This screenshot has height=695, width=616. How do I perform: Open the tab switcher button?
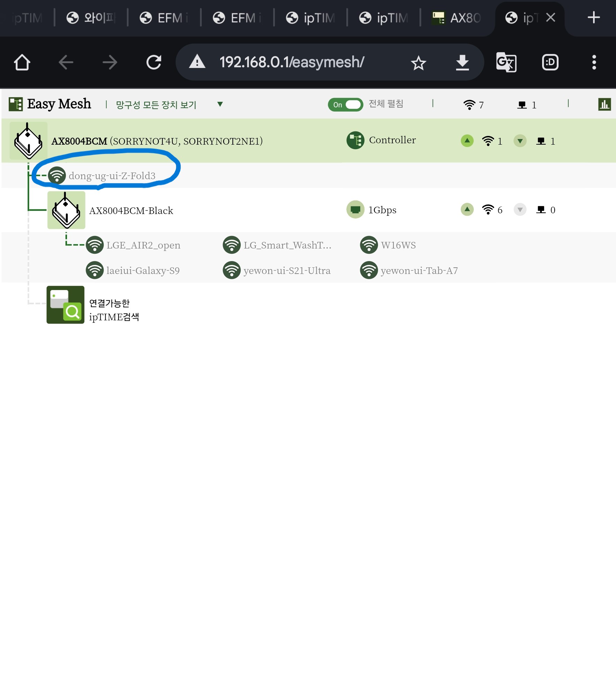coord(550,62)
